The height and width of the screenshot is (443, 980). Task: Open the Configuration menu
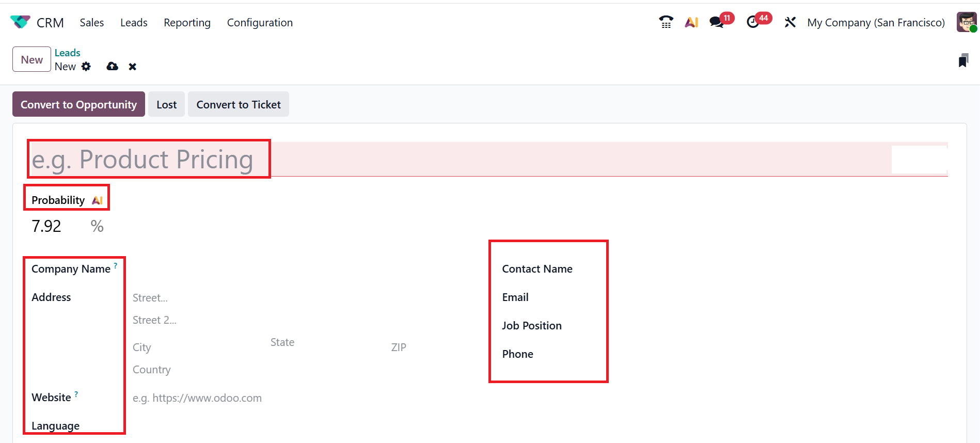260,23
